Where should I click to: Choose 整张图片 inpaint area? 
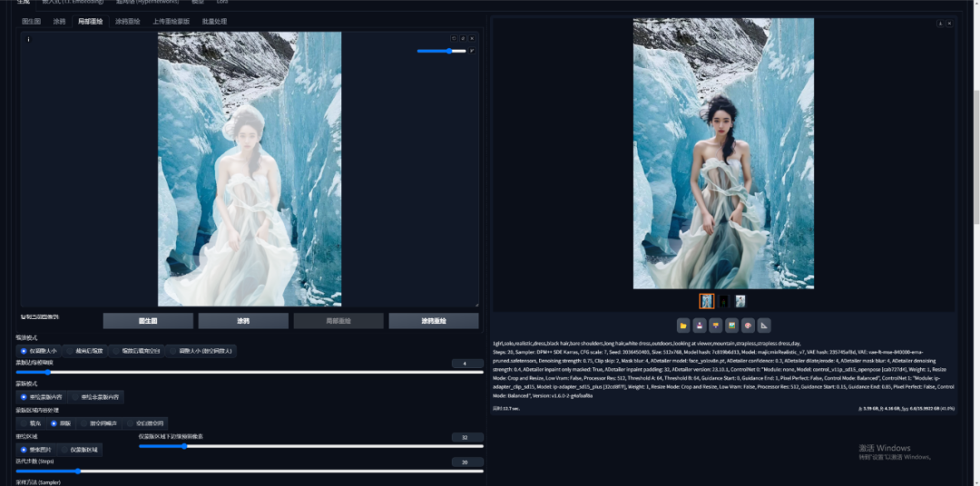coord(36,450)
